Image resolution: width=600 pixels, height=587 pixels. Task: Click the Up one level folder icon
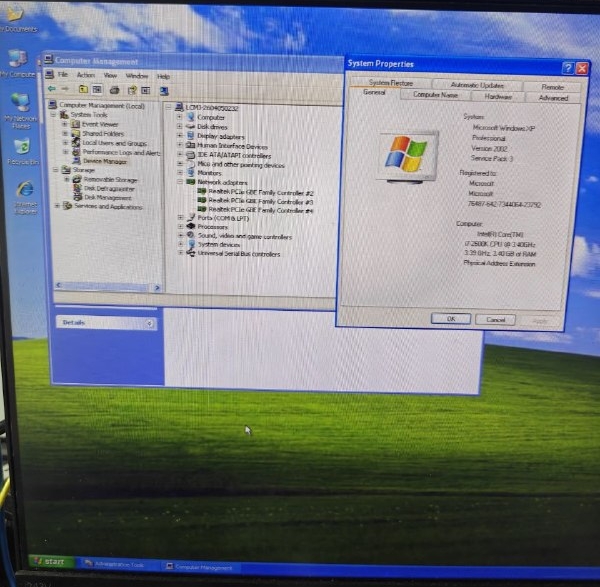tap(83, 90)
